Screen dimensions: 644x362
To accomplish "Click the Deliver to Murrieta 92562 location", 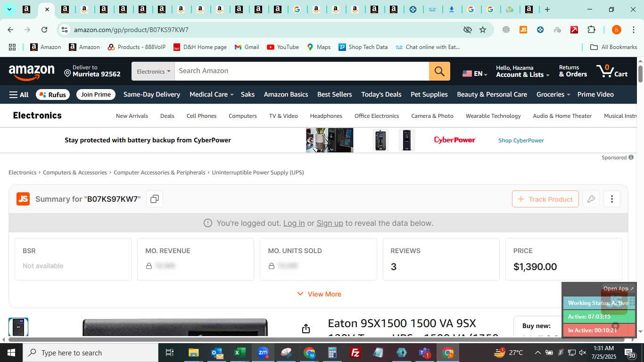I will point(92,71).
